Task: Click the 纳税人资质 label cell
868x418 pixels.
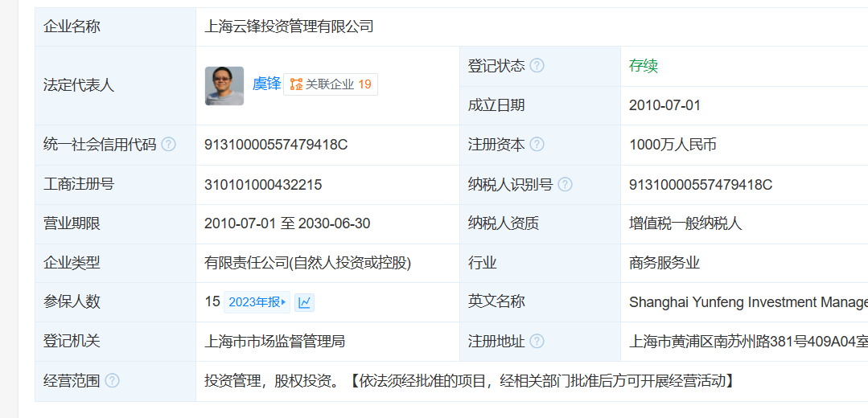Action: click(x=540, y=224)
